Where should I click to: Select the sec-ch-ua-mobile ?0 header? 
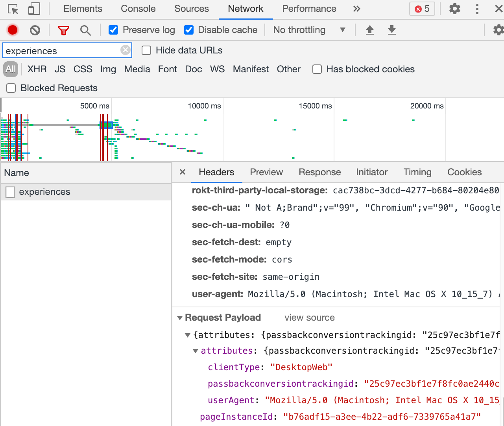click(241, 225)
